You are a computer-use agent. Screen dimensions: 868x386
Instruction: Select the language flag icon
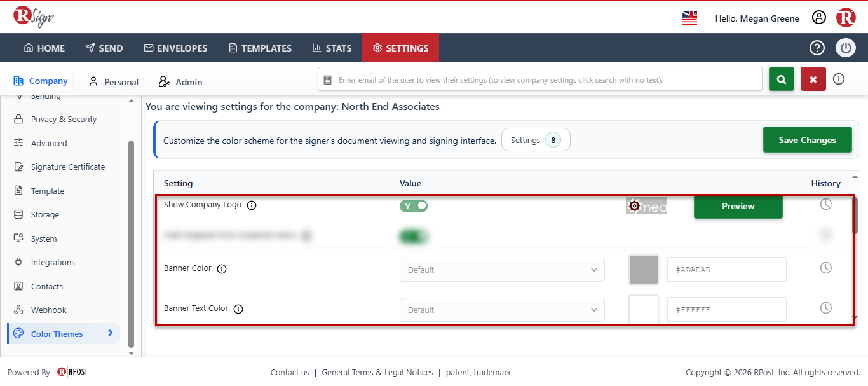click(x=689, y=18)
